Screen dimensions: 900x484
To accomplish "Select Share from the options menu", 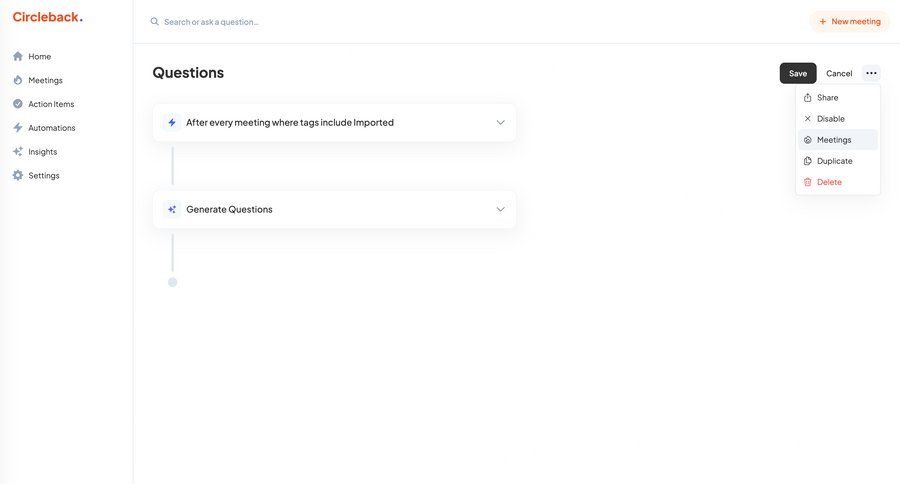I will tap(828, 98).
